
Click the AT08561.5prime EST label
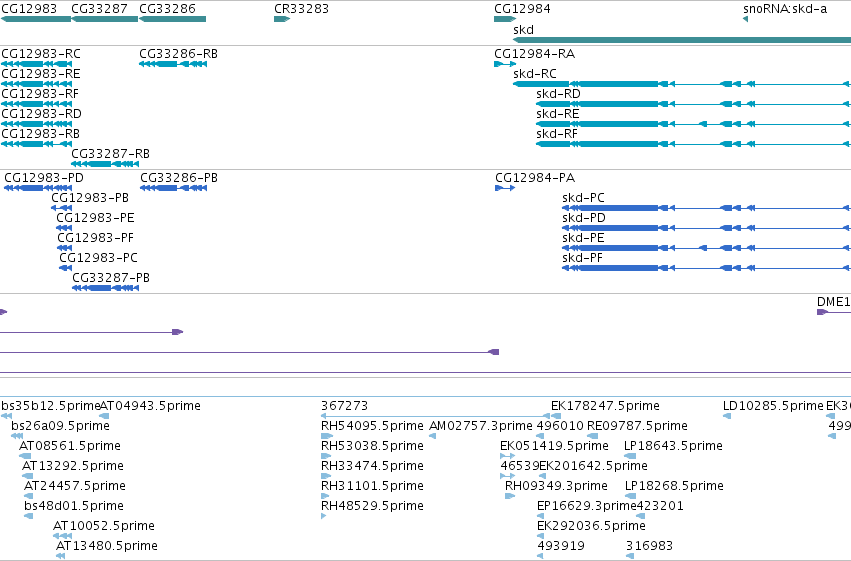point(69,446)
